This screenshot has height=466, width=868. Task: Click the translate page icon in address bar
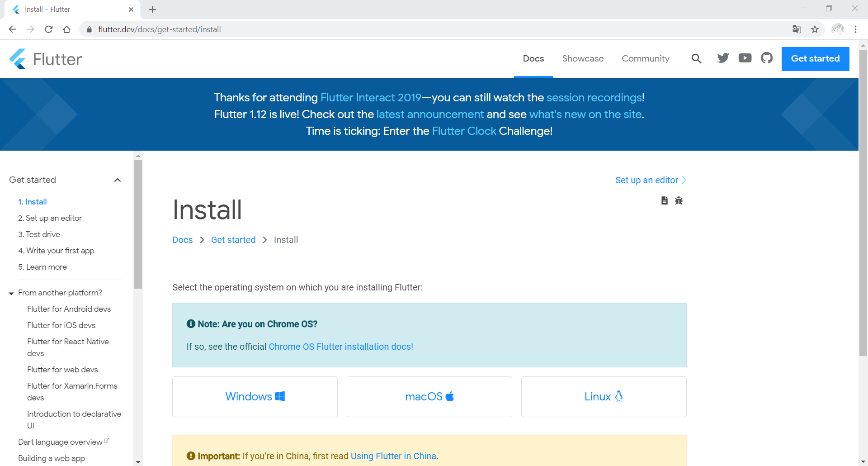(797, 29)
